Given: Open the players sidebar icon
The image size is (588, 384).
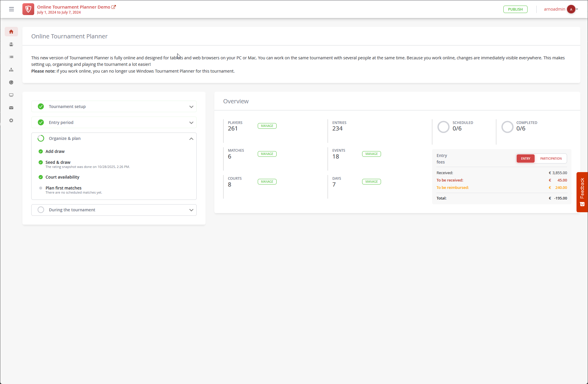Looking at the screenshot, I should tap(11, 44).
